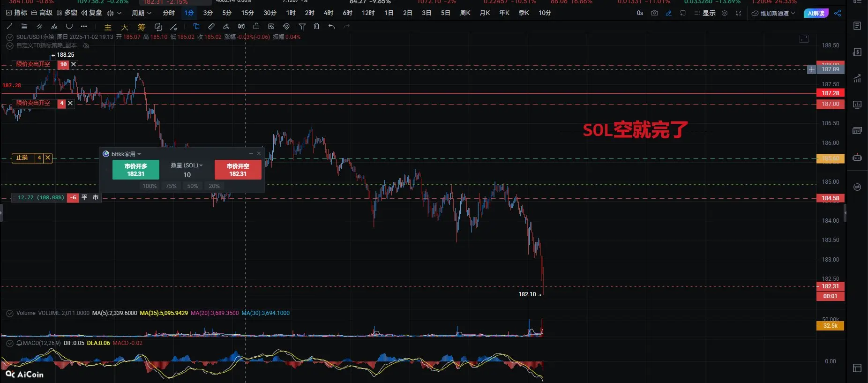This screenshot has width=868, height=383.
Task: Toggle the drawing lock icon
Action: [x=256, y=26]
